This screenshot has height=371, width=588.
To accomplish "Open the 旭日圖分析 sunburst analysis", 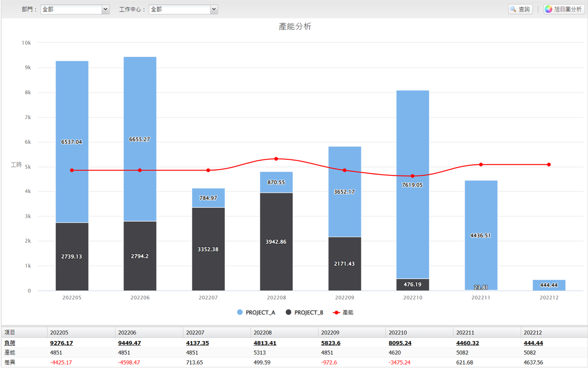I will [x=564, y=9].
